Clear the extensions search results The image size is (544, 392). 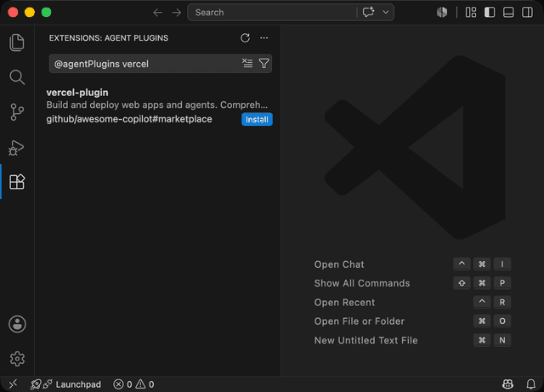(247, 63)
